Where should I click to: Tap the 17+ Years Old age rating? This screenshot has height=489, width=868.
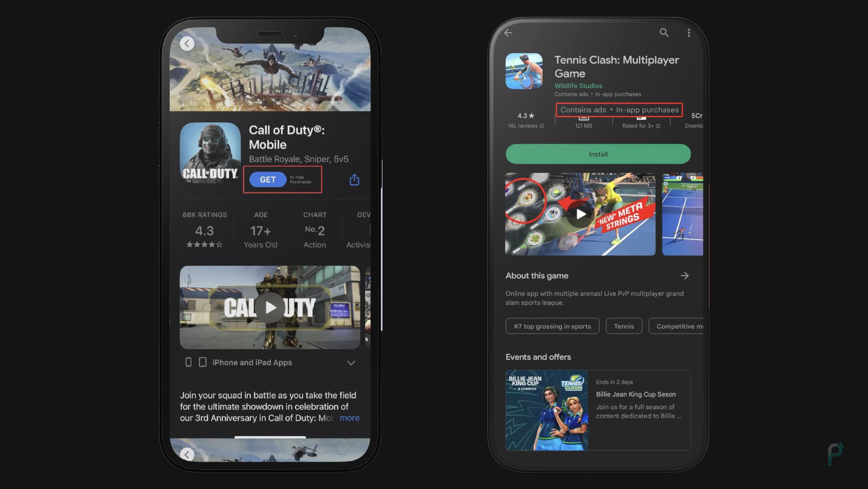click(260, 230)
